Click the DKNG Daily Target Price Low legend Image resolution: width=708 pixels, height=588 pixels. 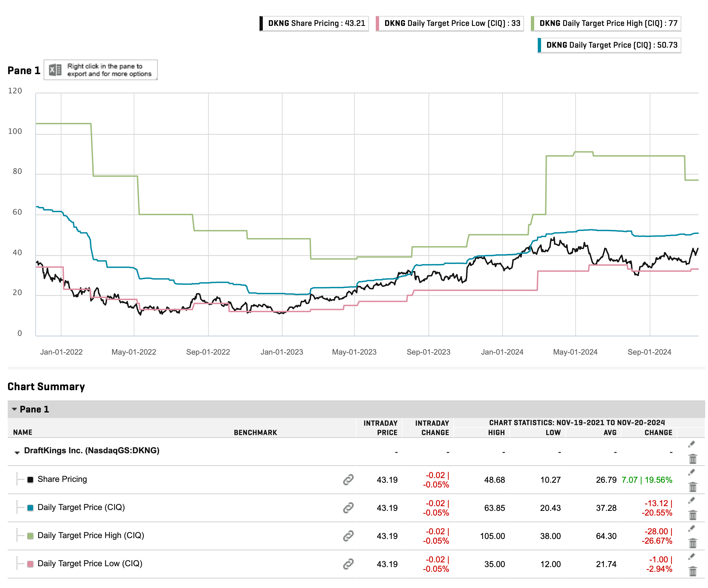coord(450,23)
